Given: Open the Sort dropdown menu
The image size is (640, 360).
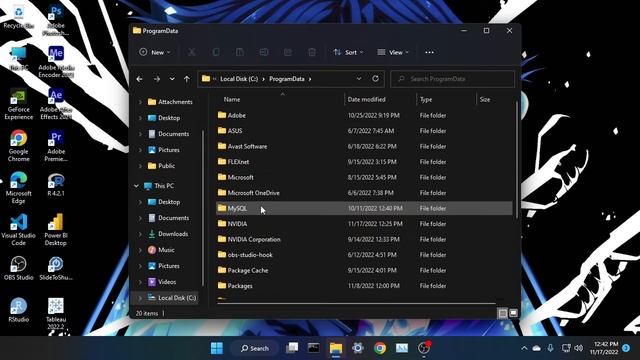Looking at the screenshot, I should 348,52.
